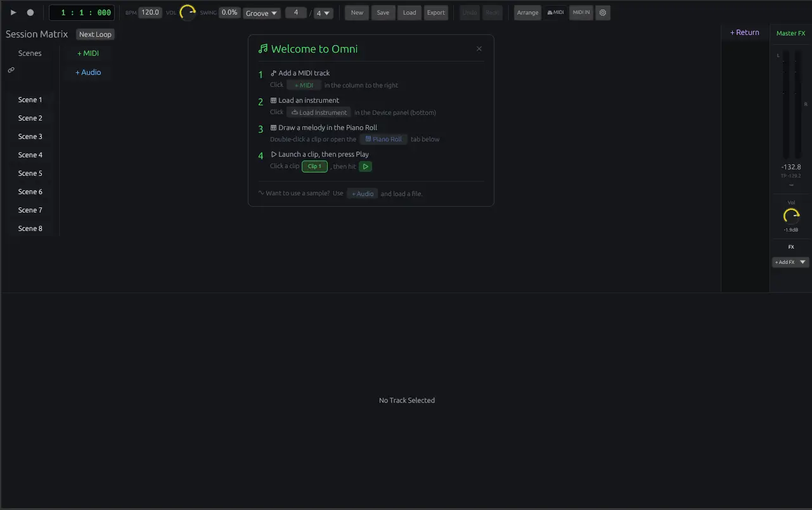
Task: Click the Clip 1 chip in the welcome dialog
Action: (314, 166)
